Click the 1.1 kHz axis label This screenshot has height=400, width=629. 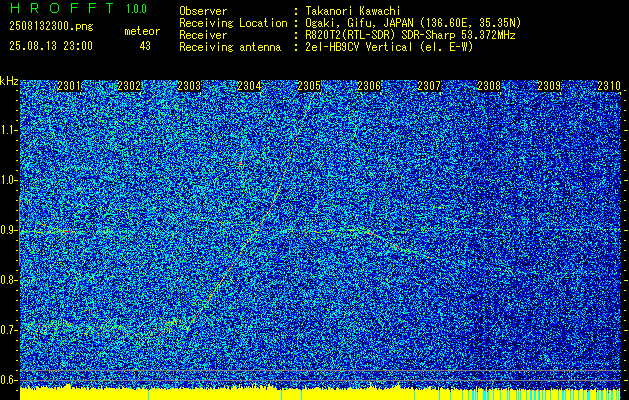(9, 130)
